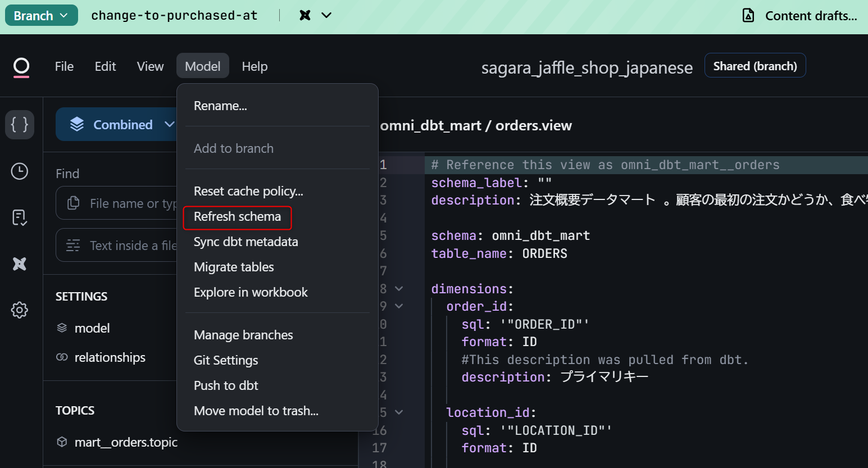Select Refresh schema from Model menu
The image size is (868, 468).
[237, 217]
